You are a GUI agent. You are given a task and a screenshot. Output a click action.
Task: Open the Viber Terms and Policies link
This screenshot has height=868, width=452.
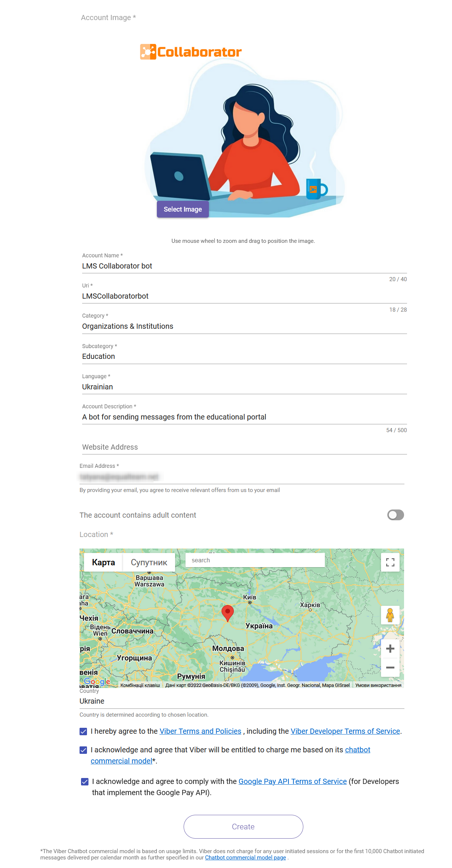200,731
